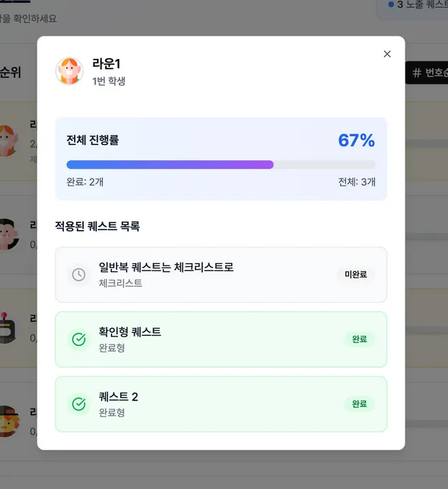Click the 미완료 status badge
This screenshot has height=489, width=448.
point(356,275)
